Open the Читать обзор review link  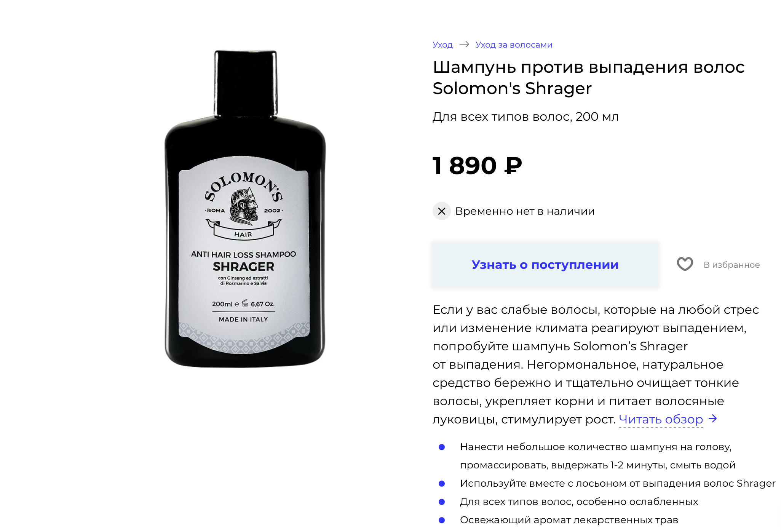[661, 419]
